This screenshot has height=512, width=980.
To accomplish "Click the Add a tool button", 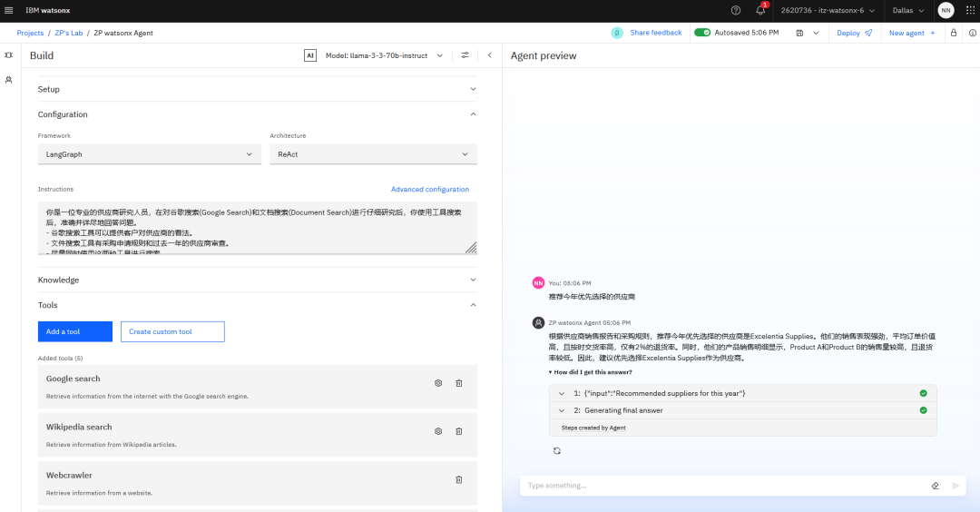I will coord(75,332).
